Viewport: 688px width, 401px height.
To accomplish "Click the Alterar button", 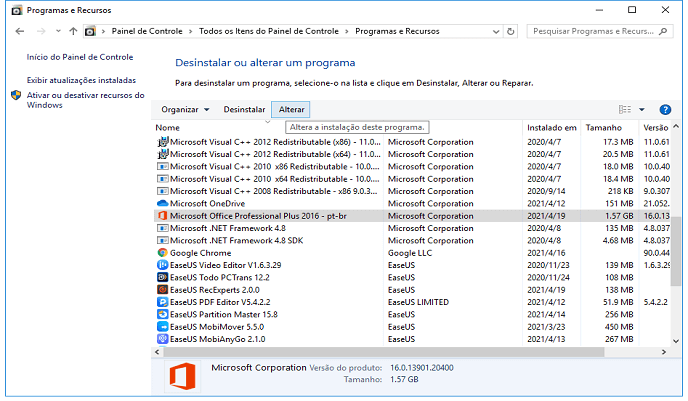I will click(x=291, y=109).
